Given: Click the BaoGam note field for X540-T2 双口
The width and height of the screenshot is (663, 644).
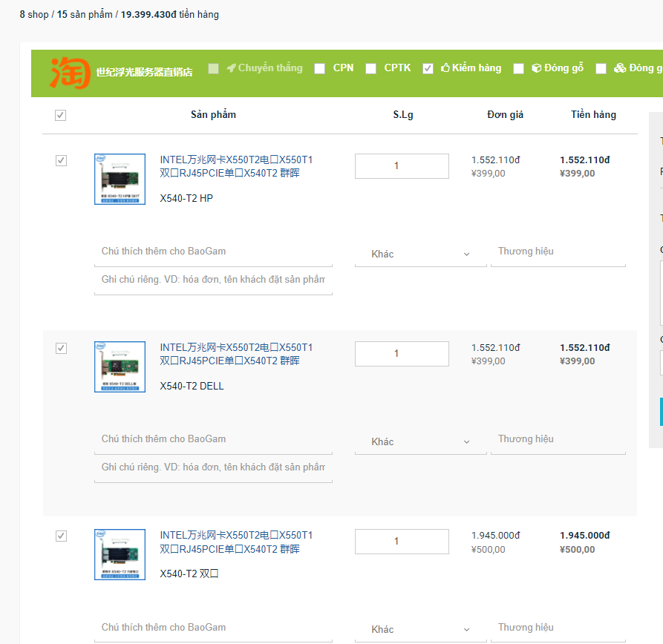Looking at the screenshot, I should (x=213, y=628).
